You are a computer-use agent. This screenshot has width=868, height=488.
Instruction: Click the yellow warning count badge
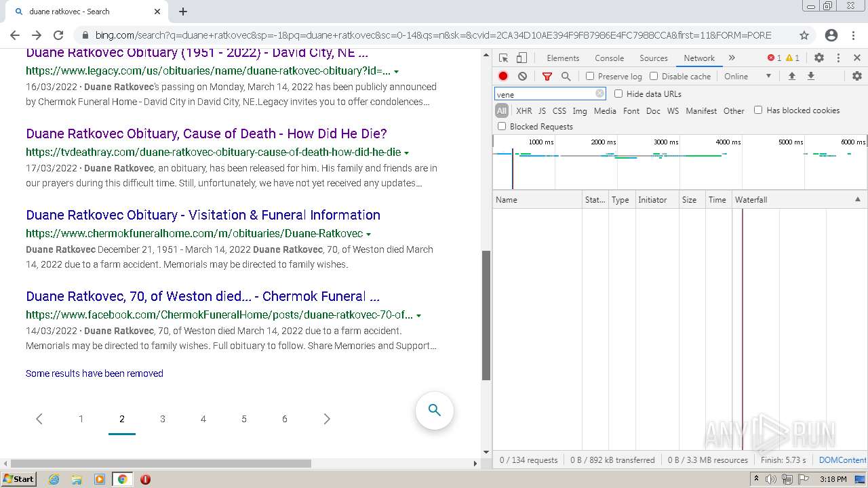tap(793, 58)
